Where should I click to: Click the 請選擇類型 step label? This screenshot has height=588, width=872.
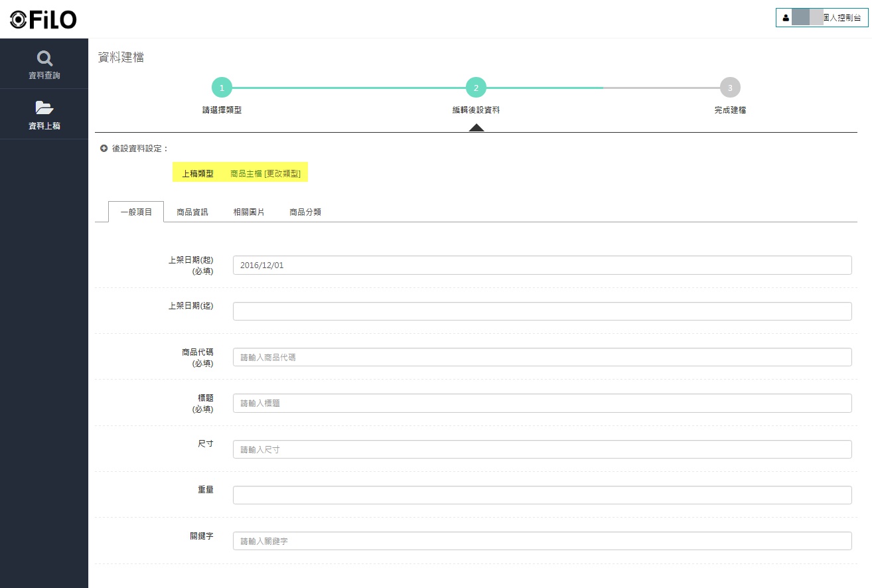pyautogui.click(x=222, y=110)
